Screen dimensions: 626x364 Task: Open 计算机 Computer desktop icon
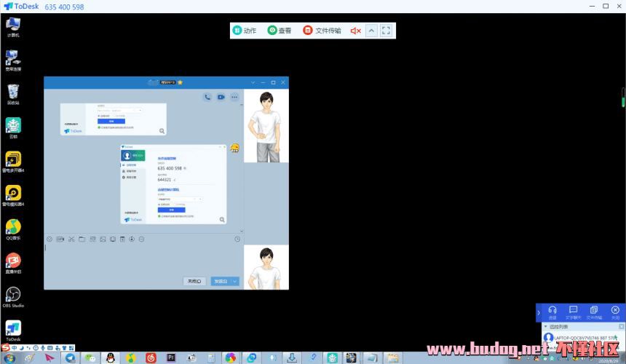(13, 27)
